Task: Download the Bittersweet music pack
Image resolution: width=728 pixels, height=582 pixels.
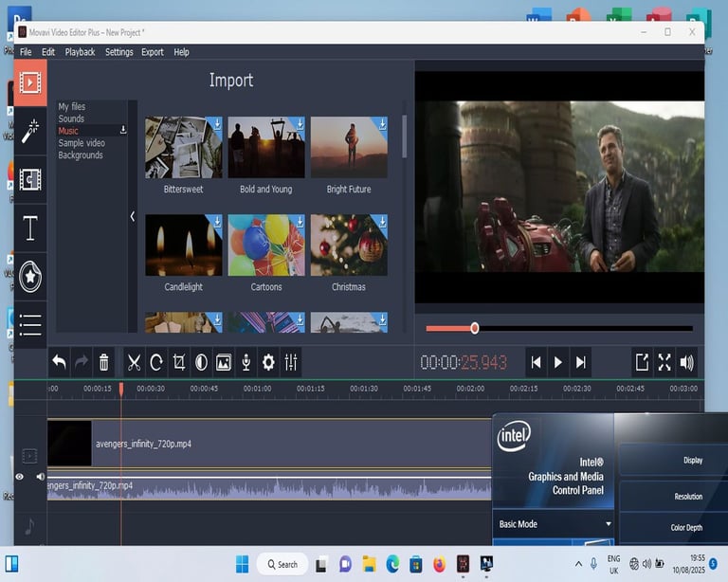Action: pos(217,123)
